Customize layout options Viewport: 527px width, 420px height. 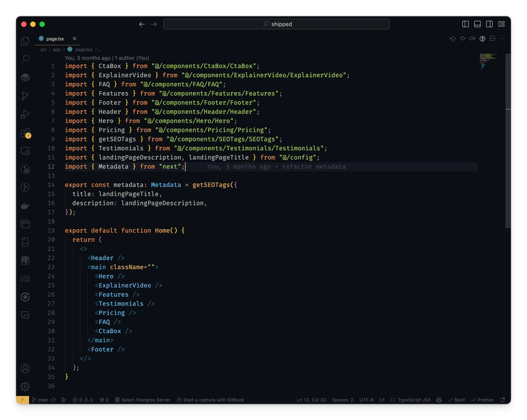[x=501, y=24]
